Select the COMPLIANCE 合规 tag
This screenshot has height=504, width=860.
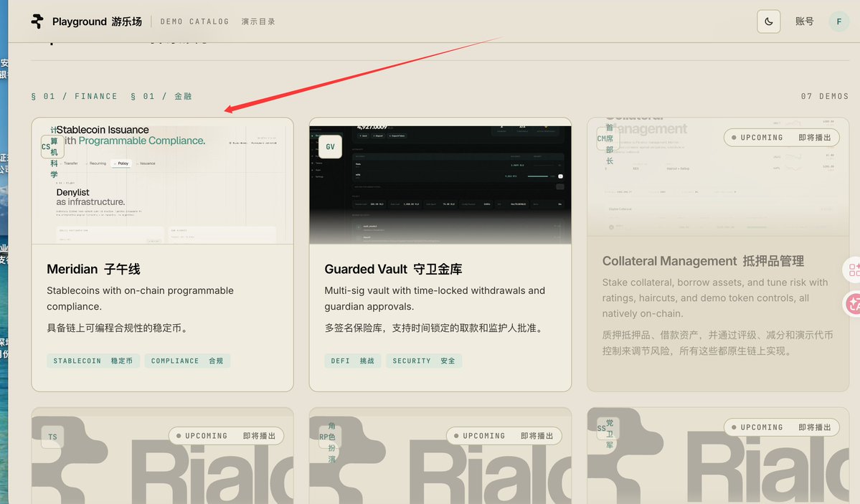click(x=188, y=361)
